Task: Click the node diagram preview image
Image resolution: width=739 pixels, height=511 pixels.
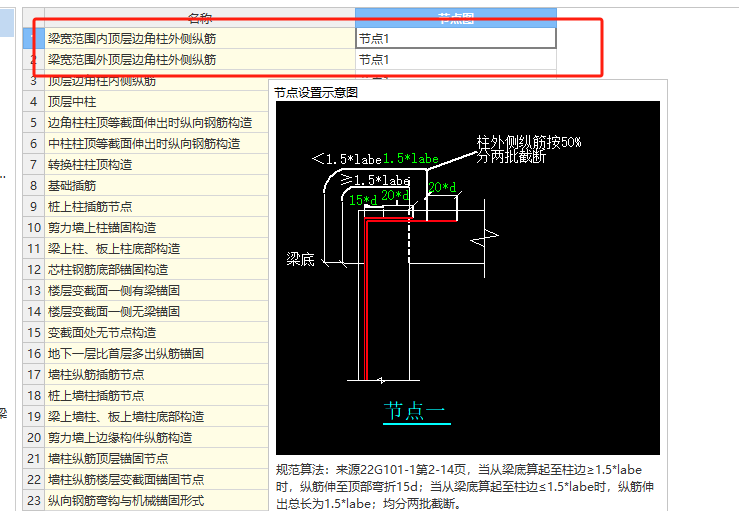Action: (468, 278)
